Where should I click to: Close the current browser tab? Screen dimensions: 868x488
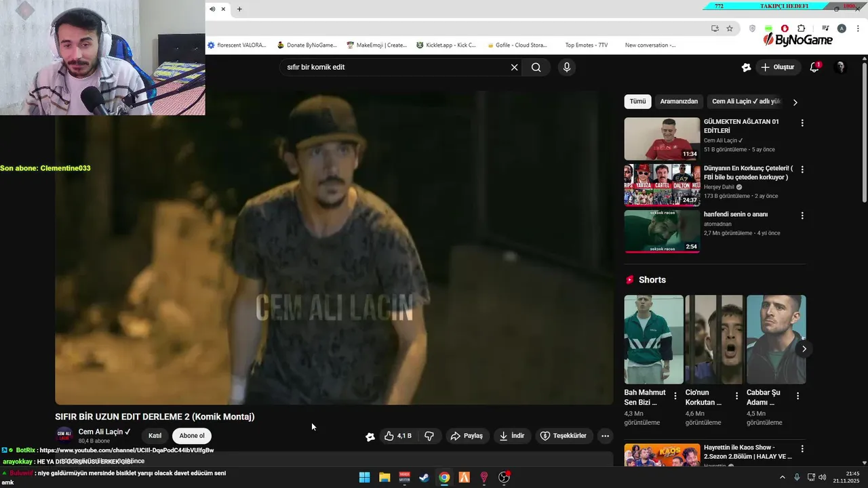pyautogui.click(x=223, y=9)
